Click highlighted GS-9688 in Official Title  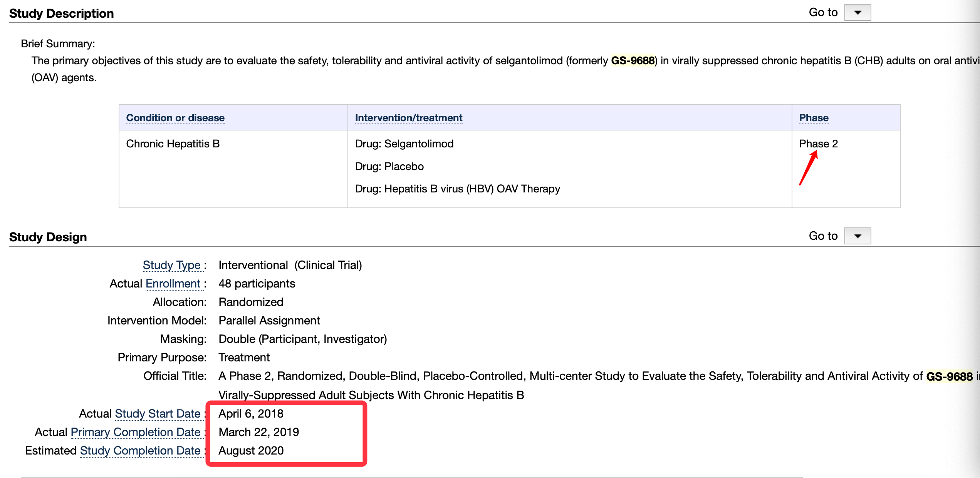950,376
